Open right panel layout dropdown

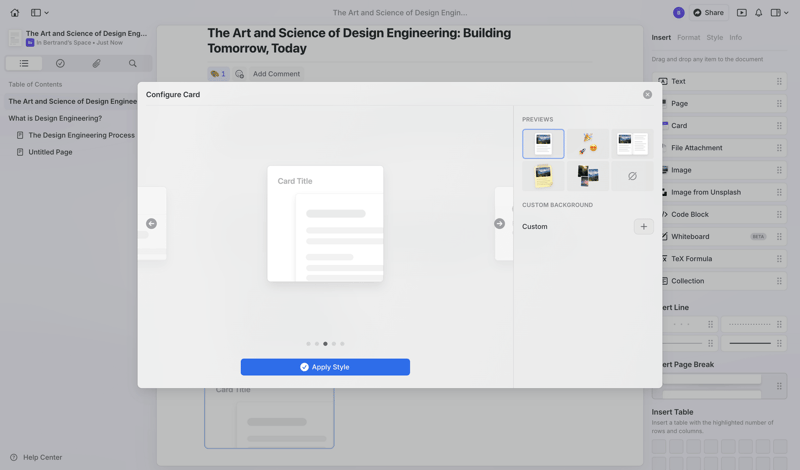click(x=779, y=13)
